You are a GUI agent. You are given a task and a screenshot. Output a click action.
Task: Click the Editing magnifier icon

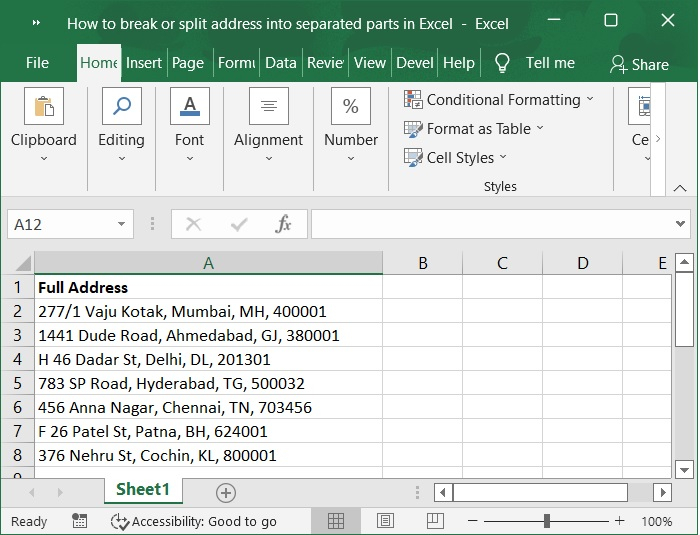pos(121,107)
